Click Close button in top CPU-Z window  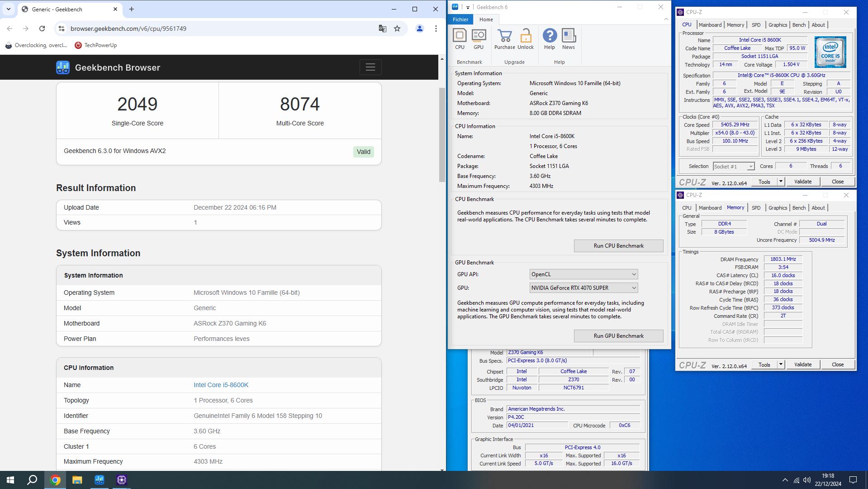click(x=838, y=182)
